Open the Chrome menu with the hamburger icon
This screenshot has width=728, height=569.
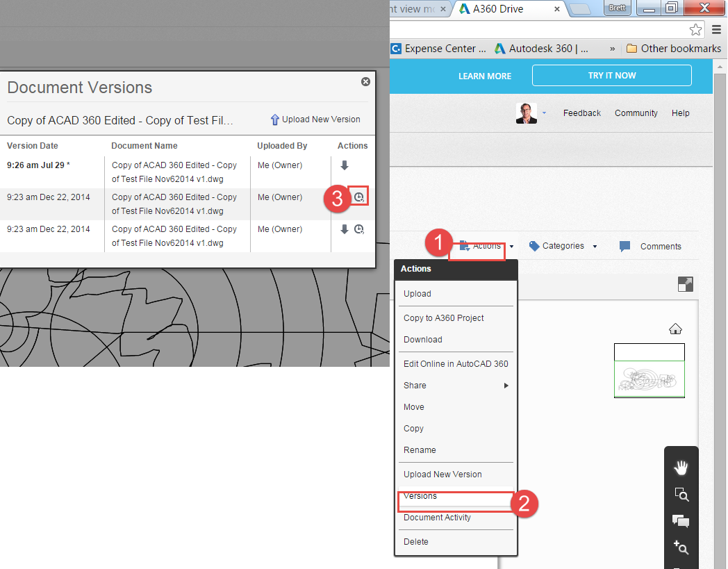(716, 29)
